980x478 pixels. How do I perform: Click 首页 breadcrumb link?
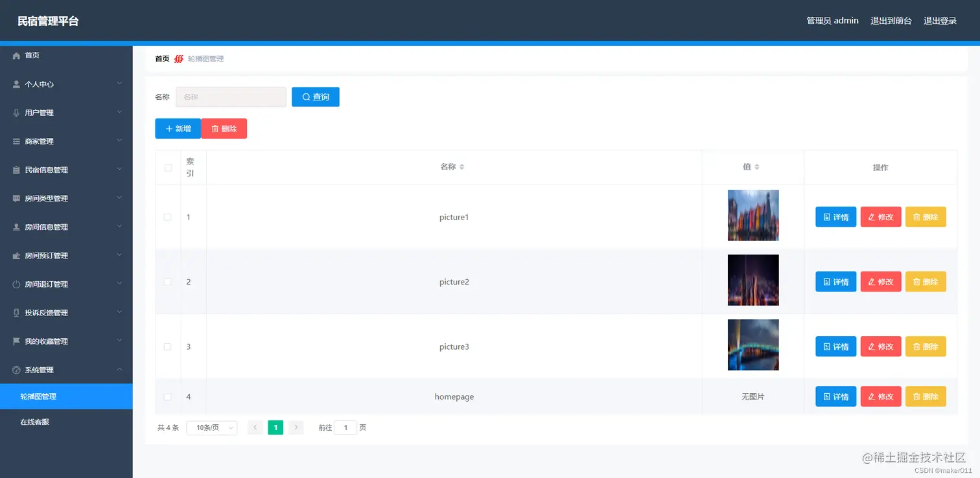click(x=162, y=59)
